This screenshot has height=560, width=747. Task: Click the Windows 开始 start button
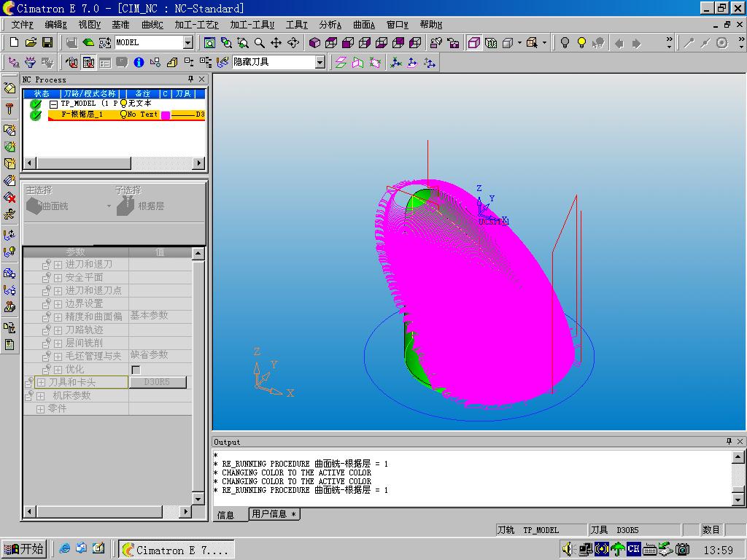click(24, 549)
